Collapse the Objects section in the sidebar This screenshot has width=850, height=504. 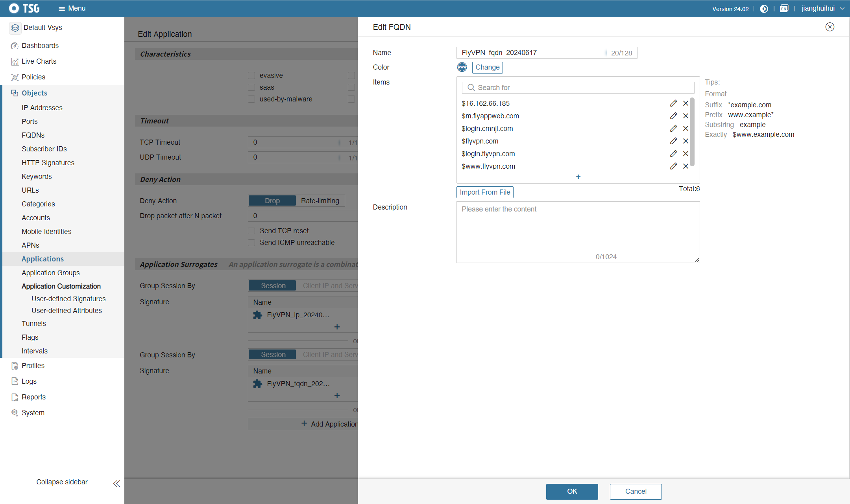[x=34, y=93]
